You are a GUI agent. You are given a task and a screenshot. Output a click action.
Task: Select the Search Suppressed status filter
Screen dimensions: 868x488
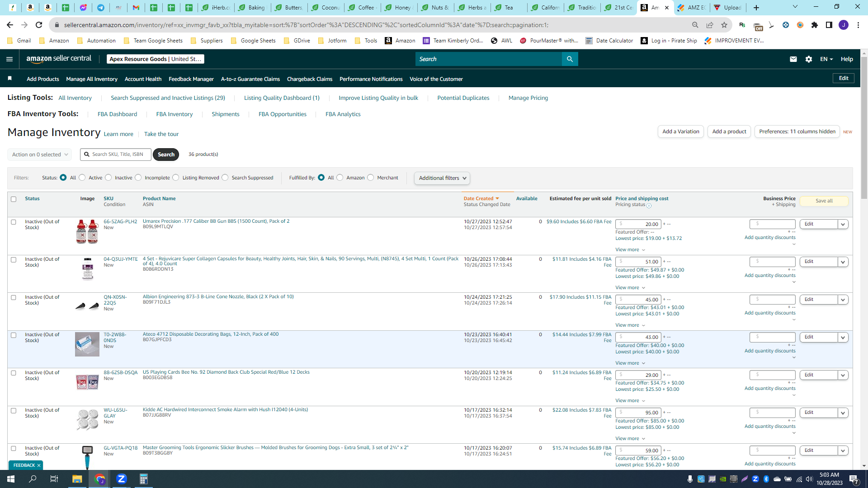(x=225, y=178)
